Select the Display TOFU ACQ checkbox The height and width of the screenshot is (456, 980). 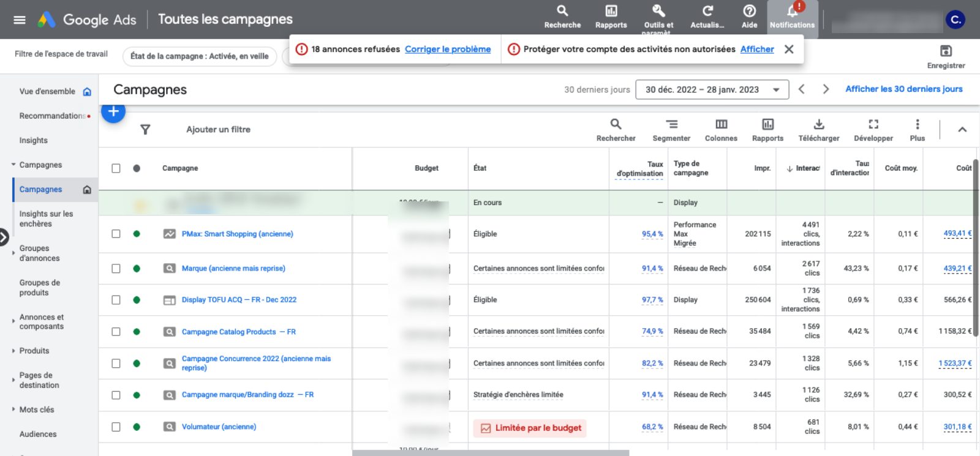[x=116, y=300]
